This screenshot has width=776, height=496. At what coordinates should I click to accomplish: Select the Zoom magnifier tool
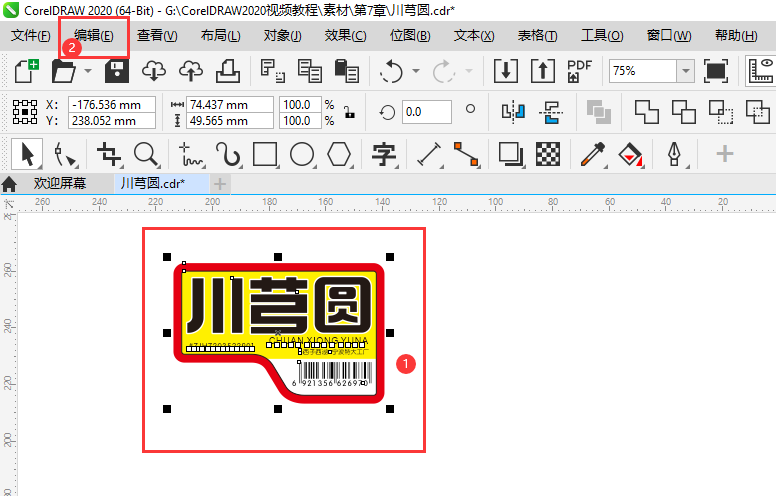pyautogui.click(x=147, y=154)
